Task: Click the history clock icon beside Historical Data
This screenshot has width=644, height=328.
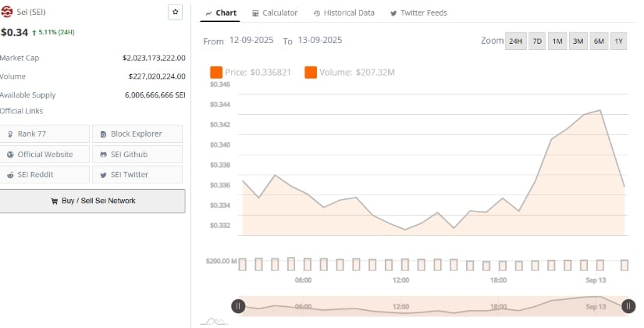Action: (317, 13)
